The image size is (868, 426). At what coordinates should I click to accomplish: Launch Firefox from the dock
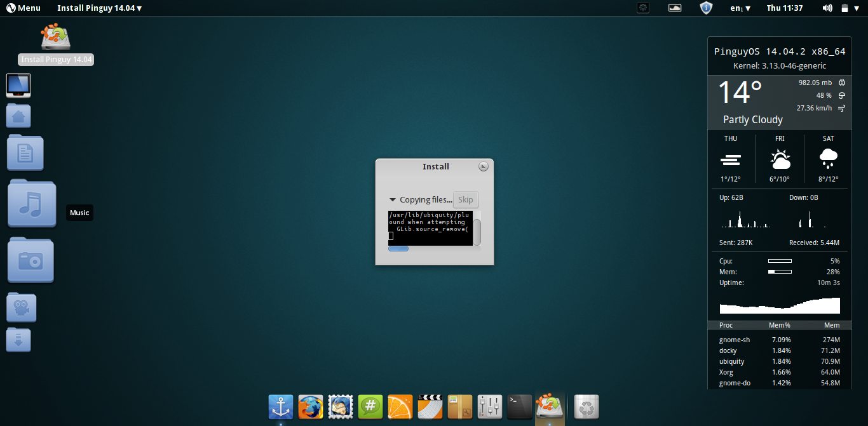tap(311, 406)
